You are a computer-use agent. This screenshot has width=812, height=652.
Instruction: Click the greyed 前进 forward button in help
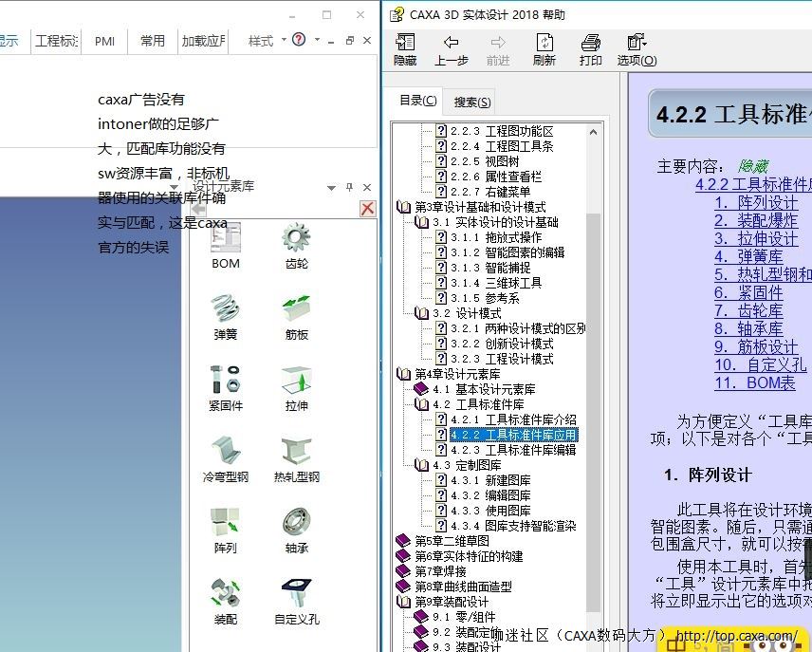(498, 49)
